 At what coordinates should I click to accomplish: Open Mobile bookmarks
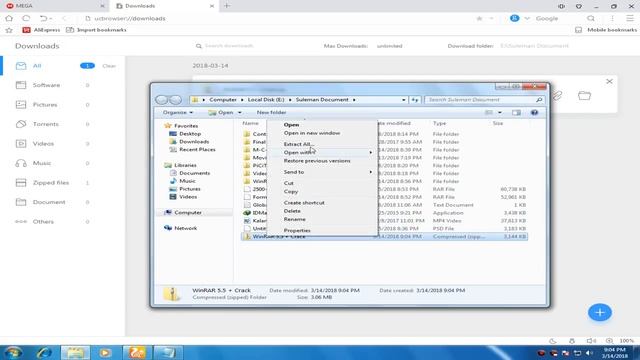(x=606, y=30)
